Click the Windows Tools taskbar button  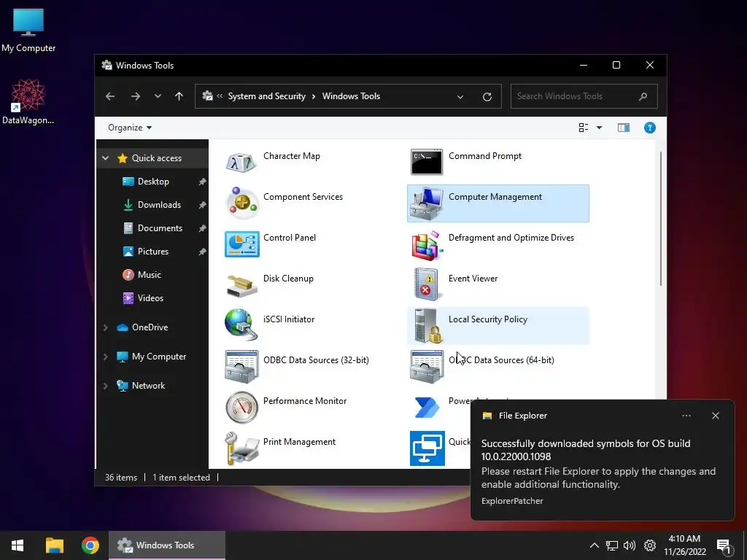167,545
